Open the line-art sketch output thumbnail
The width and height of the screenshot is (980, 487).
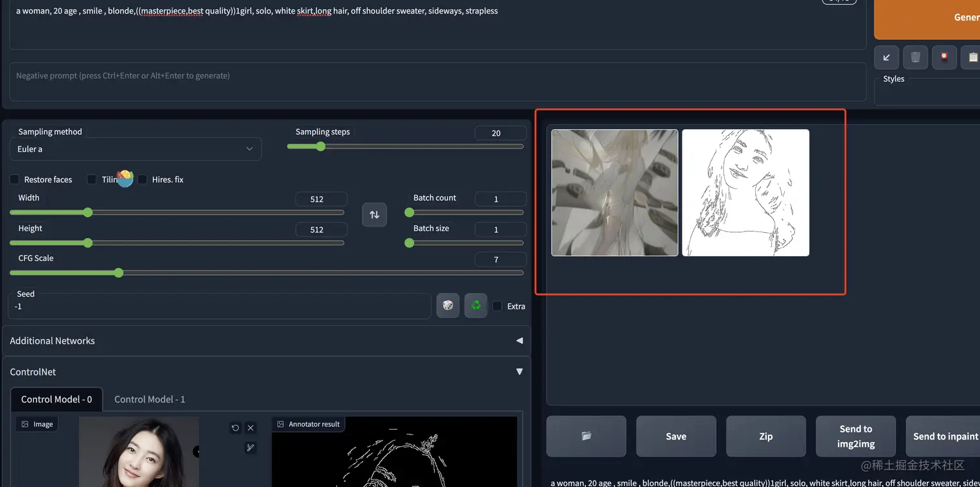tap(745, 193)
